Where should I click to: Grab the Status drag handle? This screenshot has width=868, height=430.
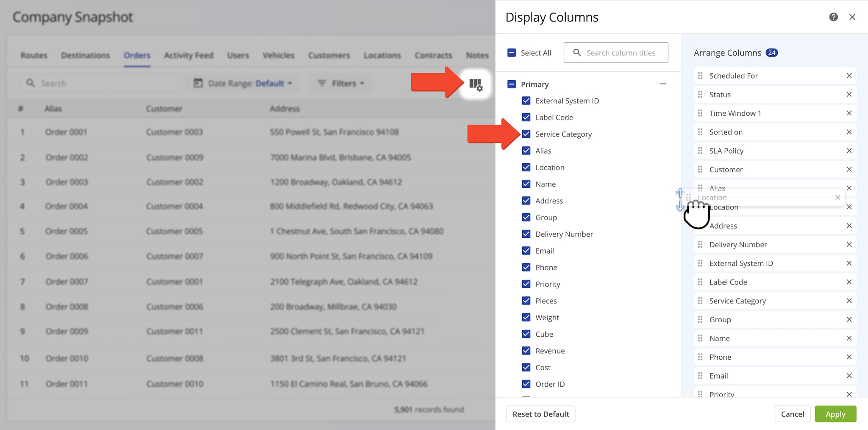click(x=700, y=94)
